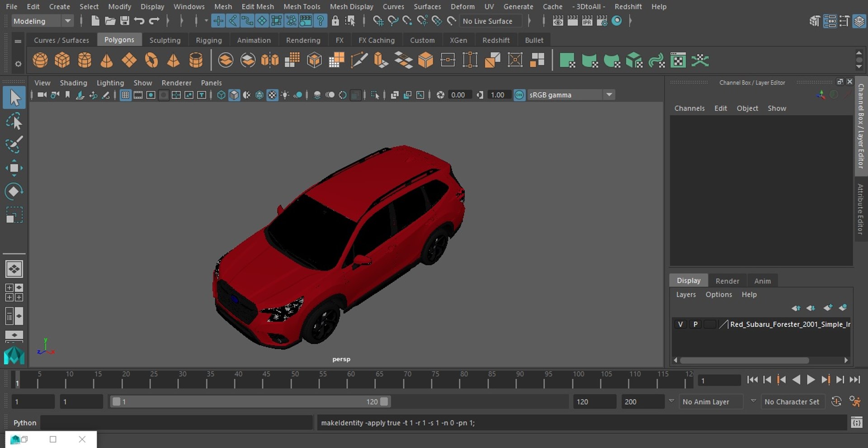868x448 pixels.
Task: Activate the Select tool in the toolbox
Action: [x=14, y=98]
